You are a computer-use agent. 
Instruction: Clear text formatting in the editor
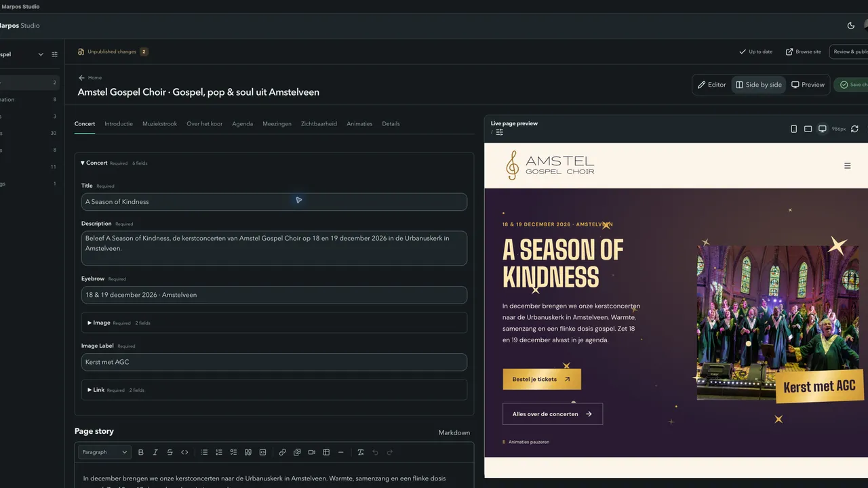pos(361,452)
